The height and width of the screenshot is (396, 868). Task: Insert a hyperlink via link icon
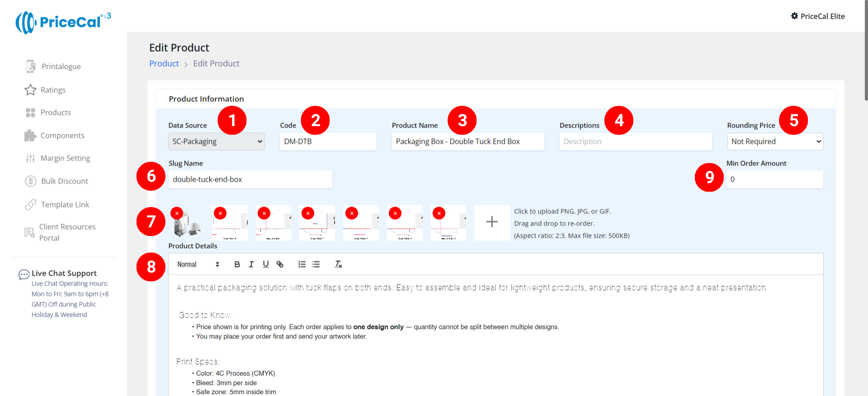(280, 264)
